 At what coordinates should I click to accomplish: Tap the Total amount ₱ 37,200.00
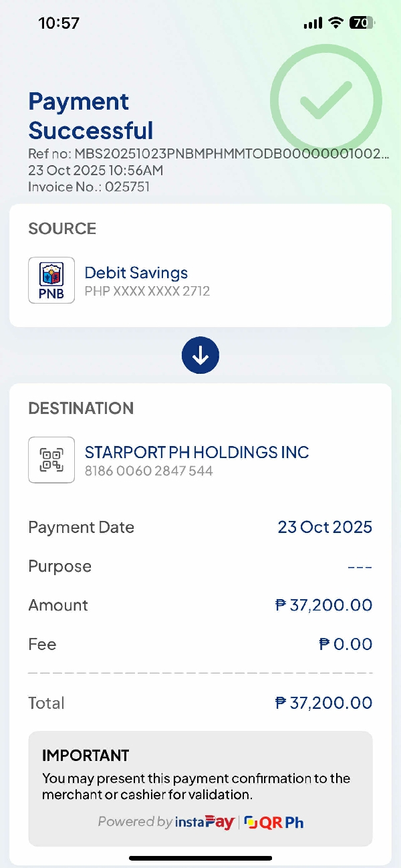[x=323, y=703]
